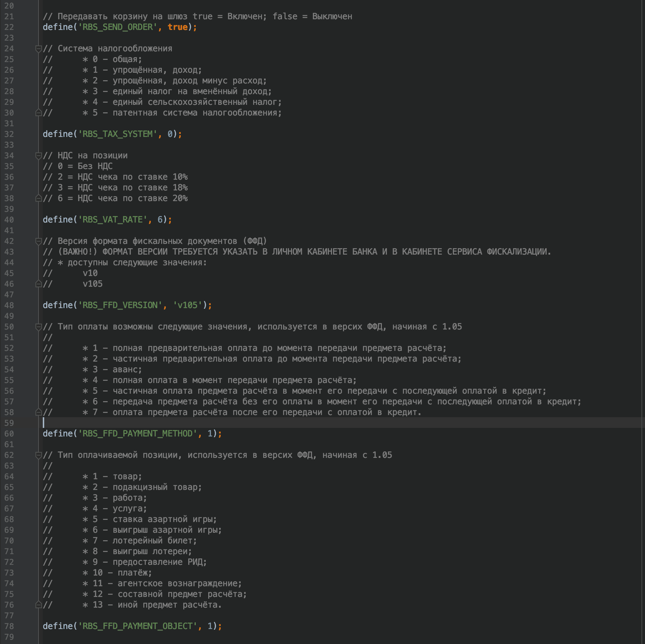Click the comment text 'подакцизный товар' on line 65
645x644 pixels.
(157, 487)
